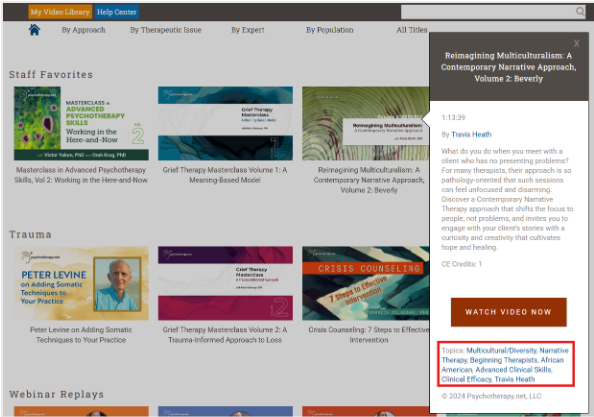The image size is (594, 417).
Task: Open Travis Heath author link by duration
Action: 471,134
